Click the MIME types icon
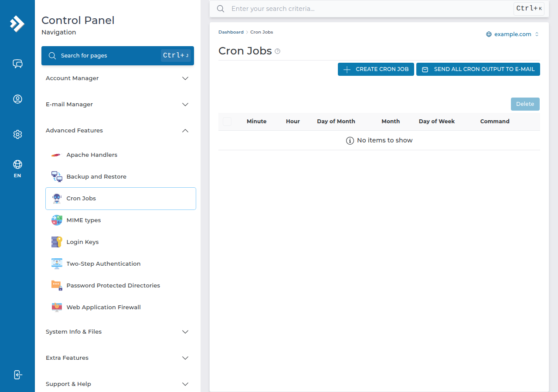This screenshot has height=392, width=558. click(x=57, y=220)
